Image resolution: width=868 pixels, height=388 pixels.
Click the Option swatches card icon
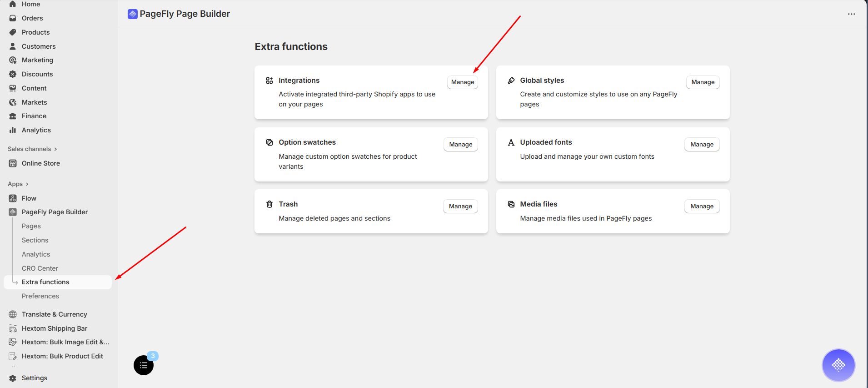pos(269,142)
